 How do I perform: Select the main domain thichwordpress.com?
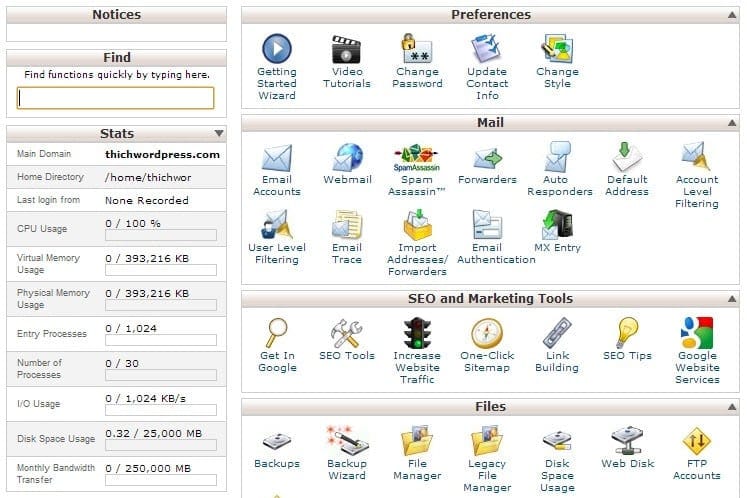click(162, 154)
